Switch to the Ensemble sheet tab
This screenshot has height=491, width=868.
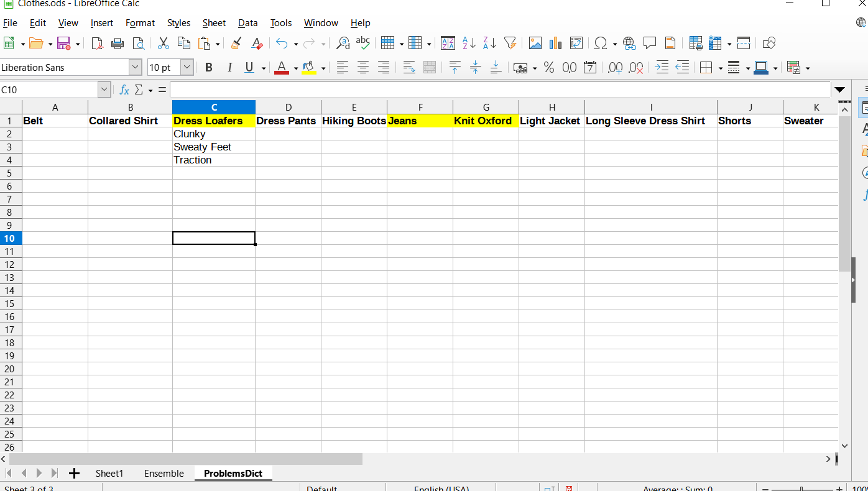(x=164, y=474)
